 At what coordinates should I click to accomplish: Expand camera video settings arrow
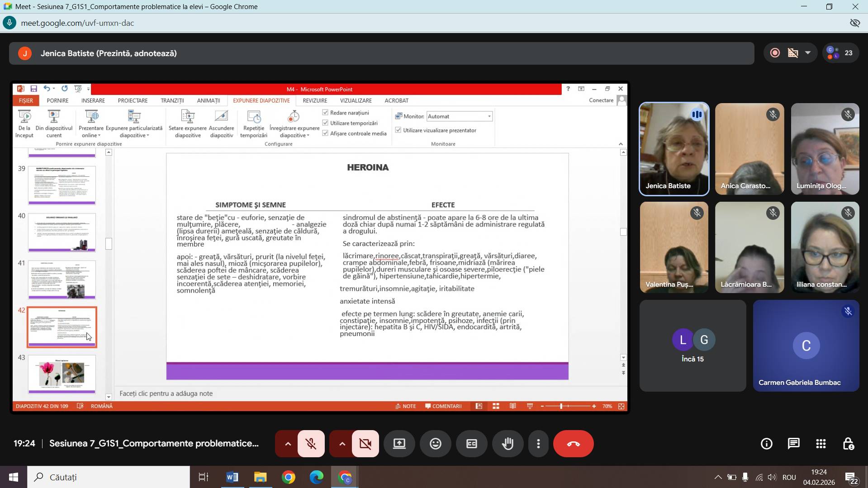[342, 444]
